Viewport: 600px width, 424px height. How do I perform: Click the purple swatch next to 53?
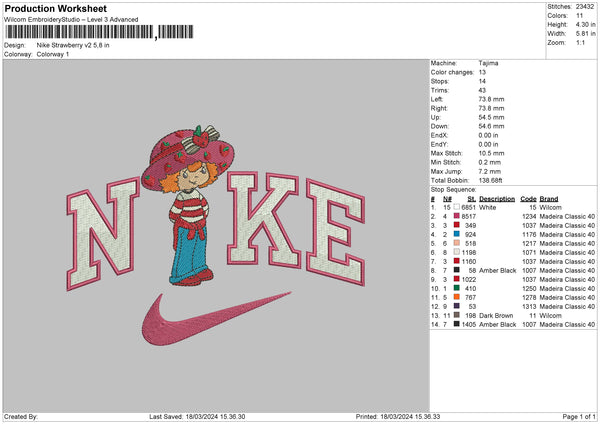(x=457, y=306)
